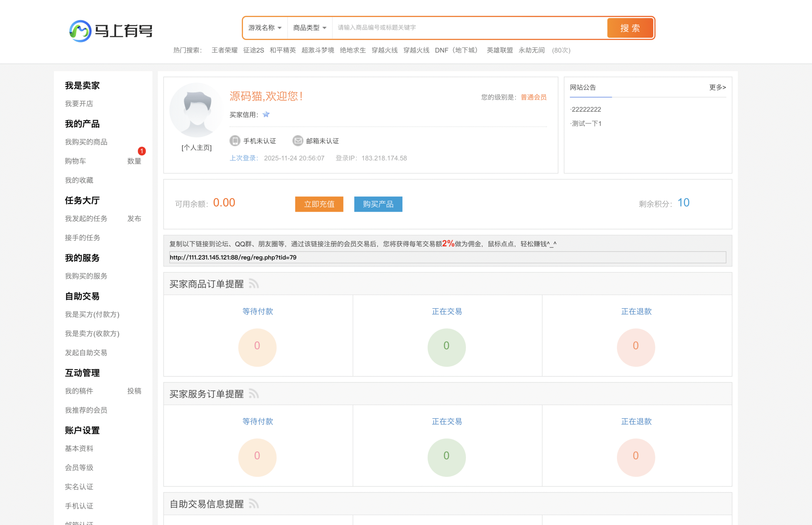Select 账户设置 in the sidebar
Viewport: 812px width, 525px height.
point(82,430)
